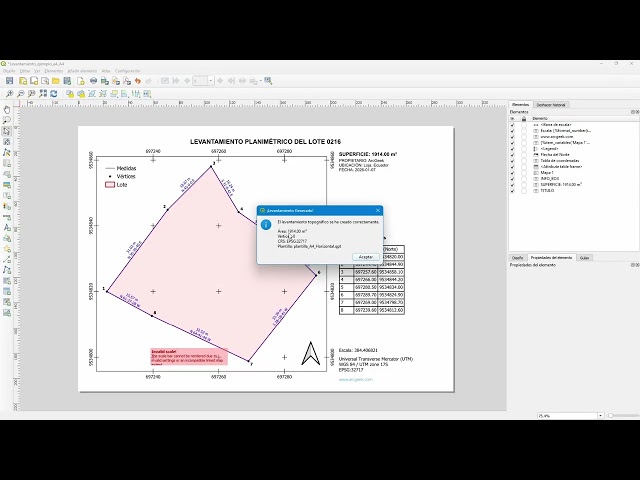The height and width of the screenshot is (480, 640).
Task: Lock the INFO_SIDE item
Action: pos(524,179)
